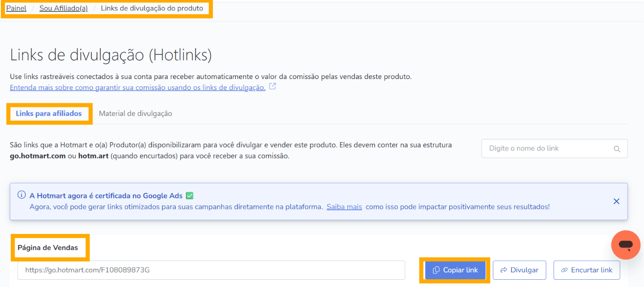Click the 'Página de Vendas' label

[48, 248]
